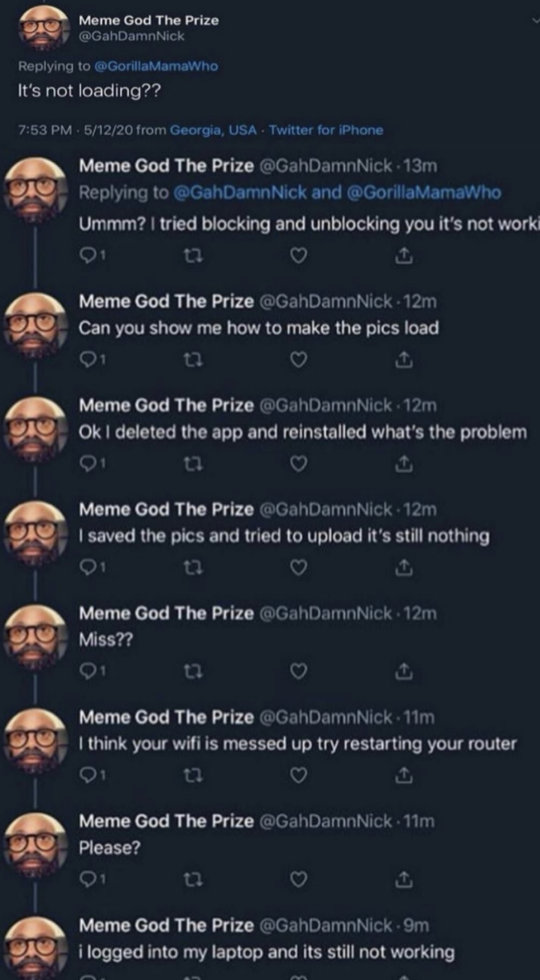This screenshot has height=980, width=540.
Task: Open profile picture on the main tweet
Action: point(43,27)
